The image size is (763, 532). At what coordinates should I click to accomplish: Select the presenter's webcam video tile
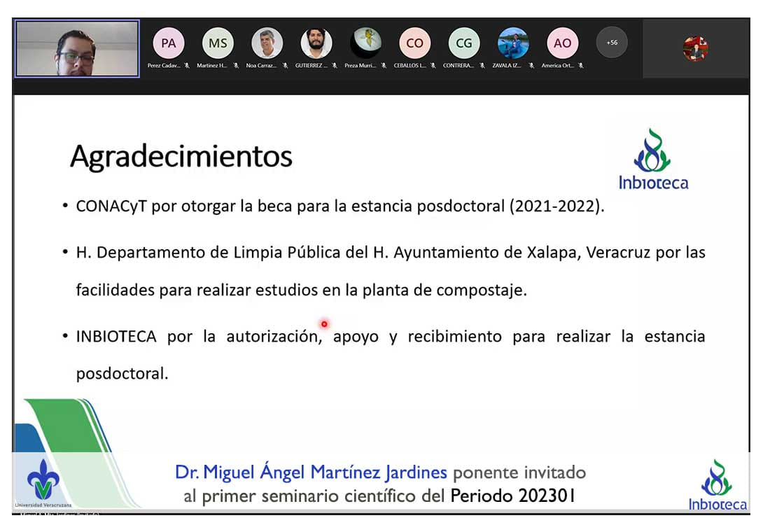[x=78, y=48]
